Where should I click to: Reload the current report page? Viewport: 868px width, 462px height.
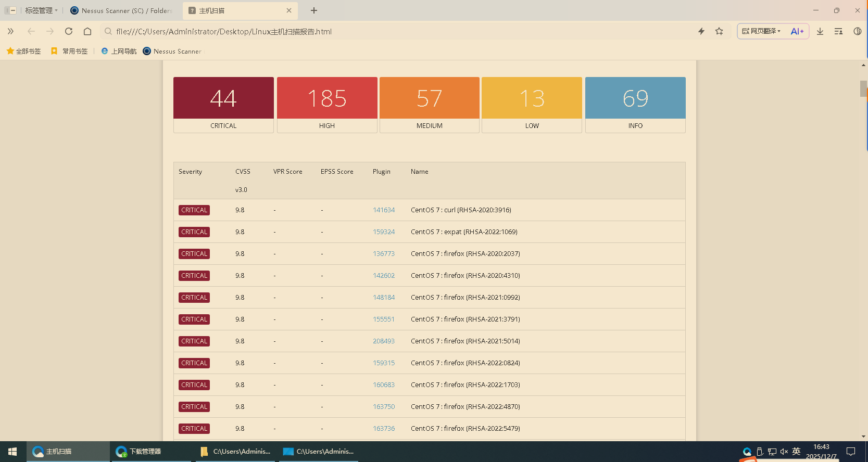click(x=69, y=31)
